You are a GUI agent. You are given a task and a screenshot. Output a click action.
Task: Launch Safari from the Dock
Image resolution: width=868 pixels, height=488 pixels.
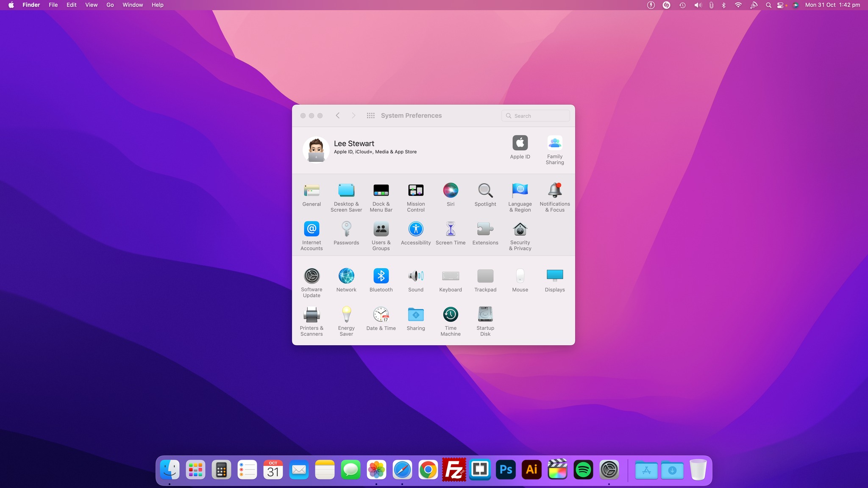tap(402, 469)
